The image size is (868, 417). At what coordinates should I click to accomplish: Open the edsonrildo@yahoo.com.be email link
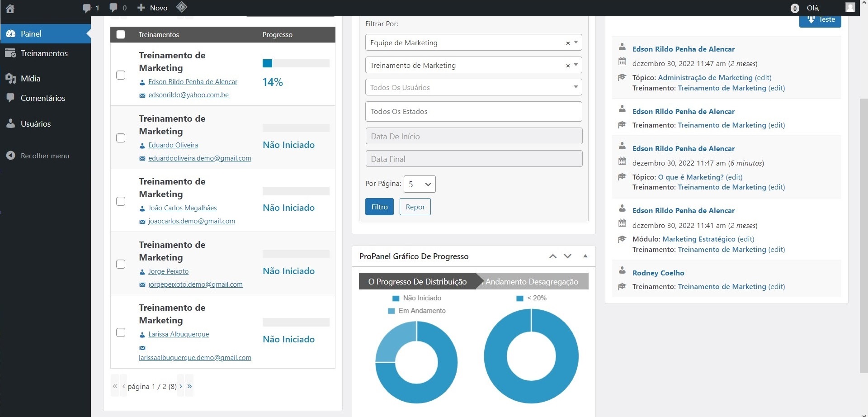(x=188, y=95)
